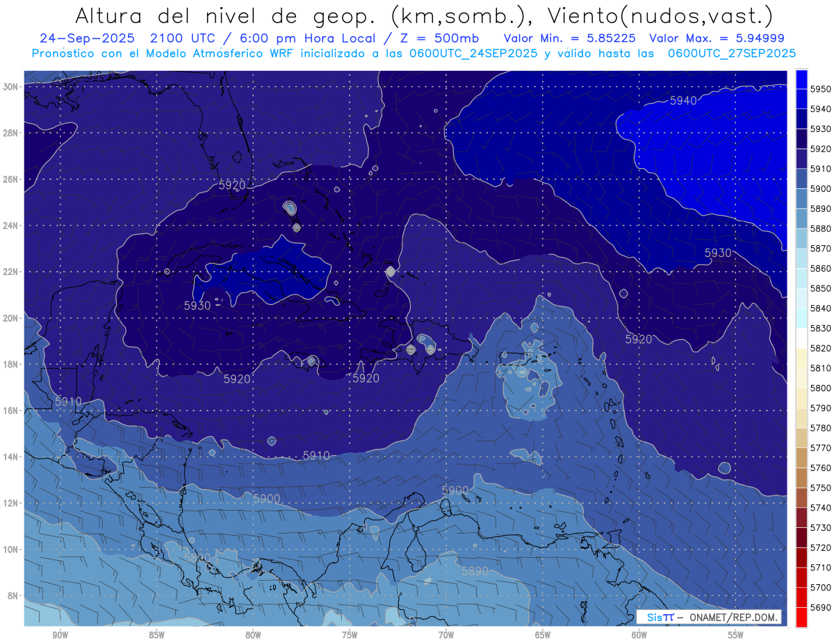The image size is (834, 644).
Task: Click the '20N' latitude axis label
Action: pos(12,318)
